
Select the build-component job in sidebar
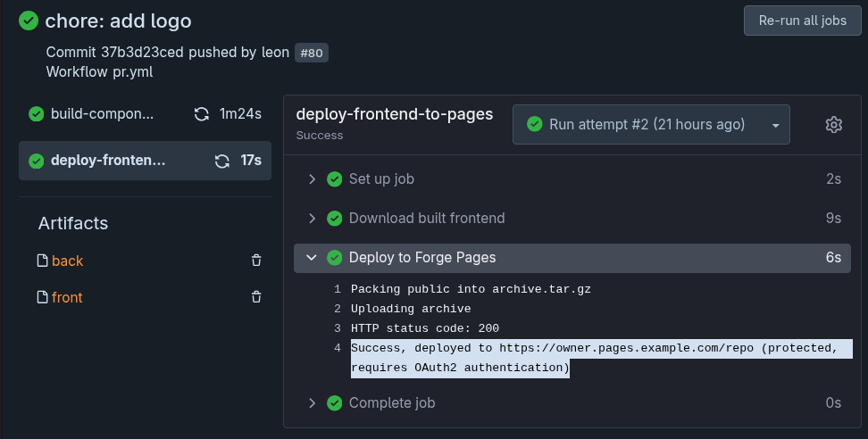tap(102, 113)
